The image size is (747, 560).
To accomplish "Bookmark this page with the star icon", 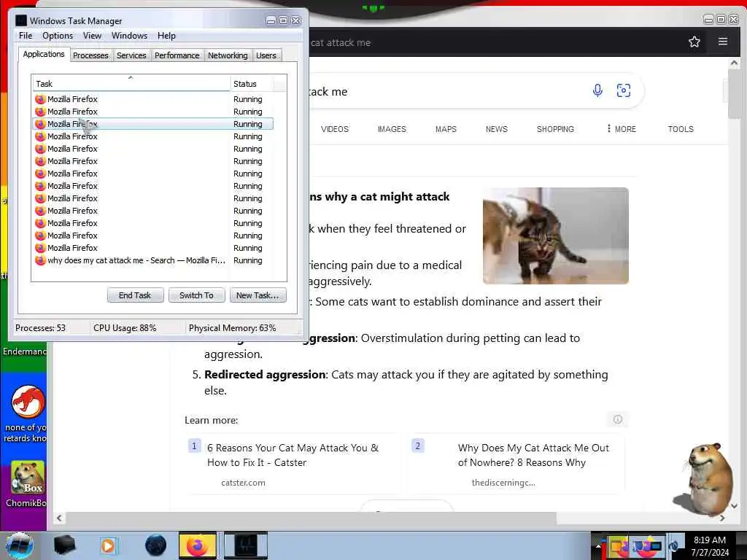I will click(x=694, y=42).
